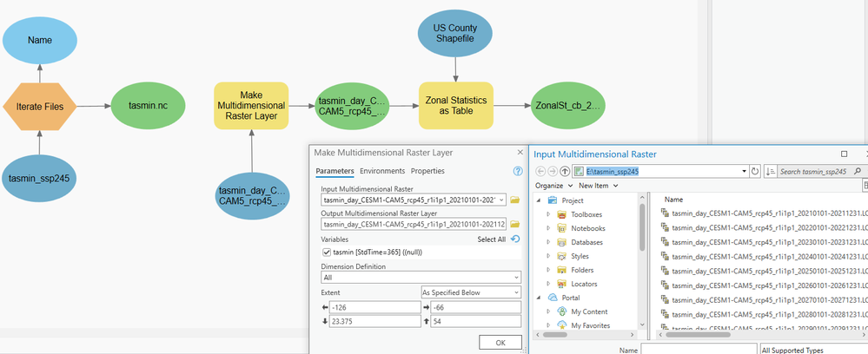Image resolution: width=868 pixels, height=354 pixels.
Task: Click the OK button
Action: [x=500, y=343]
